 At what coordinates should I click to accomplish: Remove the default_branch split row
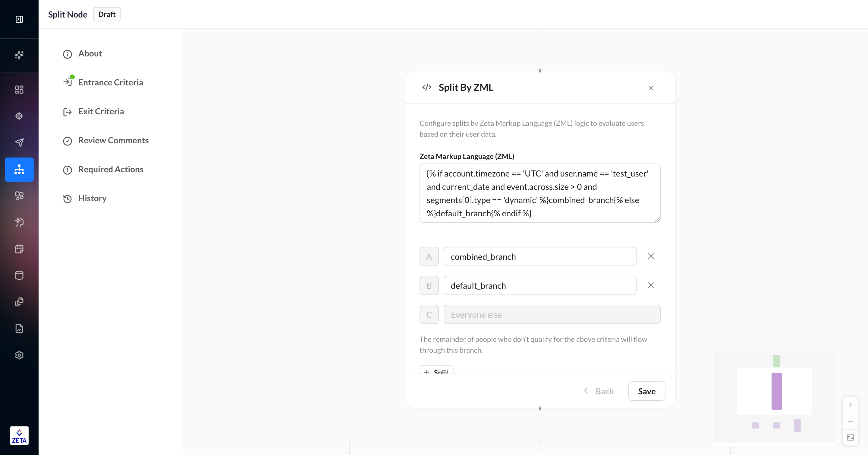point(651,285)
